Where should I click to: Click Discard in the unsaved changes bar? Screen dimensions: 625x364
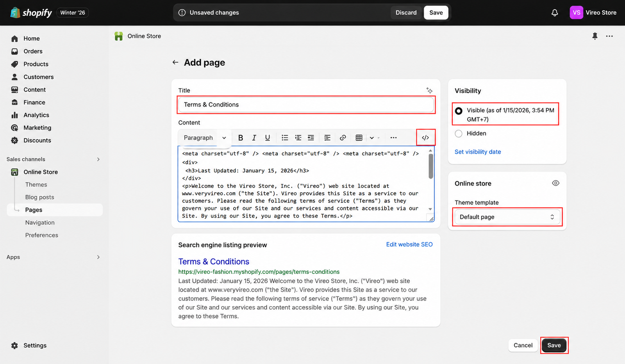(406, 12)
